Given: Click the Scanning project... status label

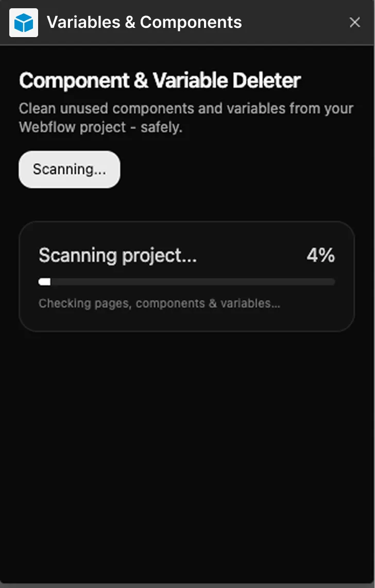Looking at the screenshot, I should pos(117,256).
